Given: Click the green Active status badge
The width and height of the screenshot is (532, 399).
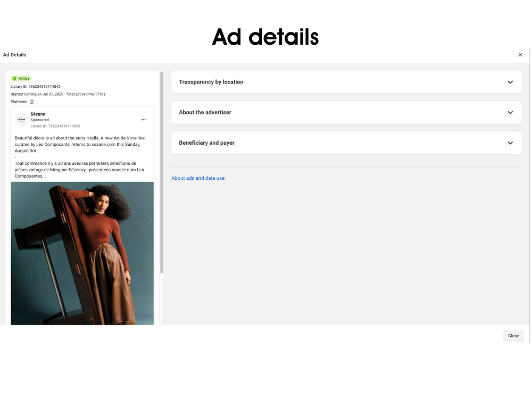Looking at the screenshot, I should pyautogui.click(x=21, y=78).
